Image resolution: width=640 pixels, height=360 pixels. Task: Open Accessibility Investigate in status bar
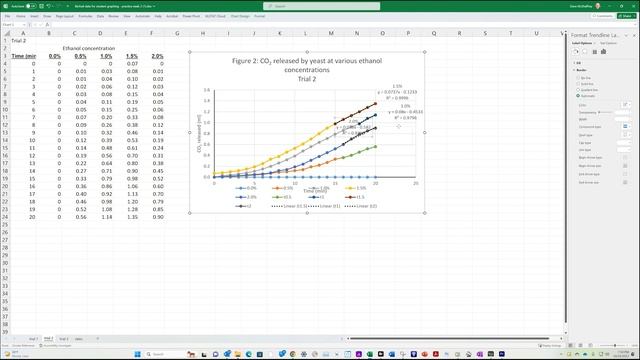(55, 345)
